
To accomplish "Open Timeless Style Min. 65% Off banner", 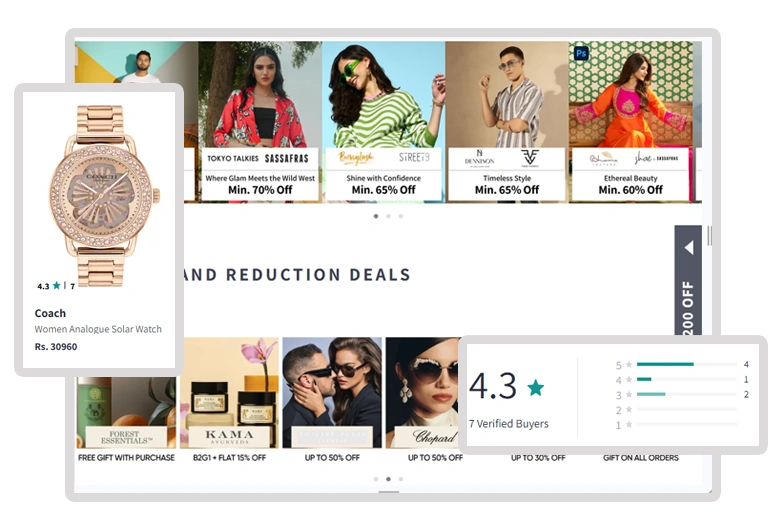I will (x=507, y=122).
